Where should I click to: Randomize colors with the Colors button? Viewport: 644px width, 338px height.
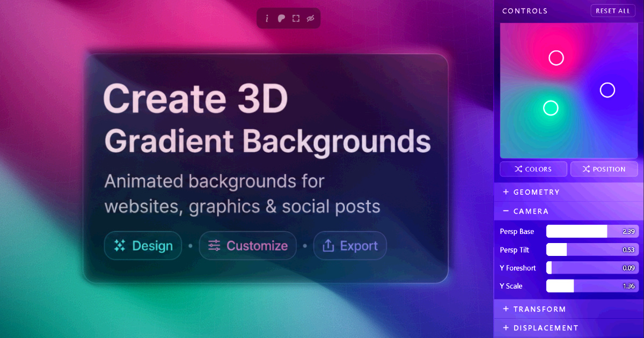(x=533, y=169)
